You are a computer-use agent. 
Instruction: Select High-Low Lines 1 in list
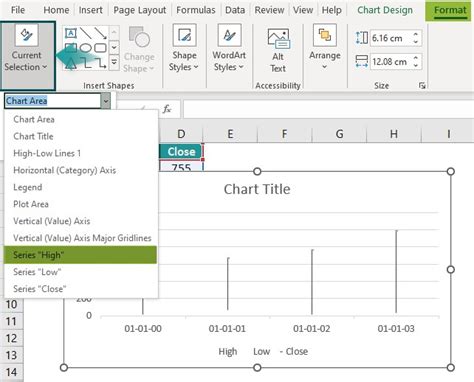[81, 153]
